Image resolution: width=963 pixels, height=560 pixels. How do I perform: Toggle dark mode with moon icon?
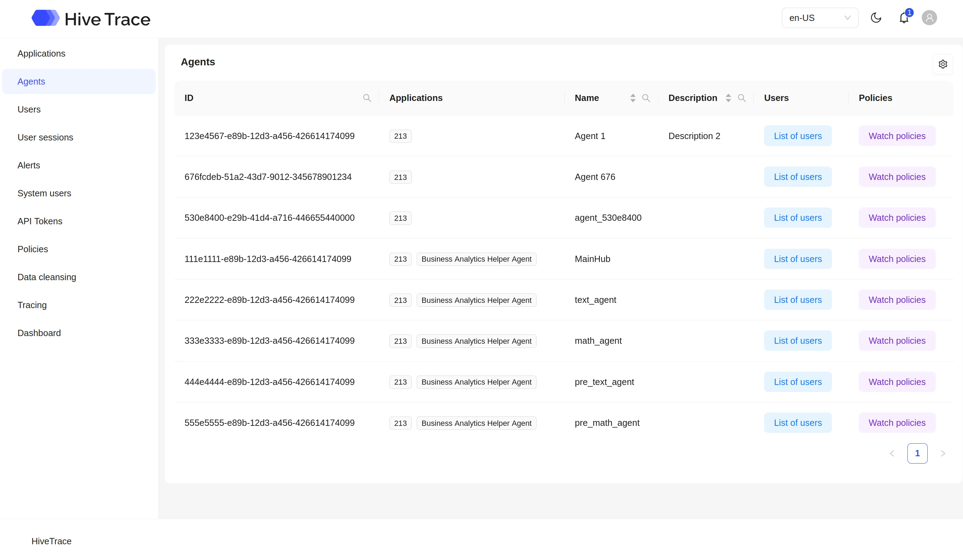coord(876,18)
